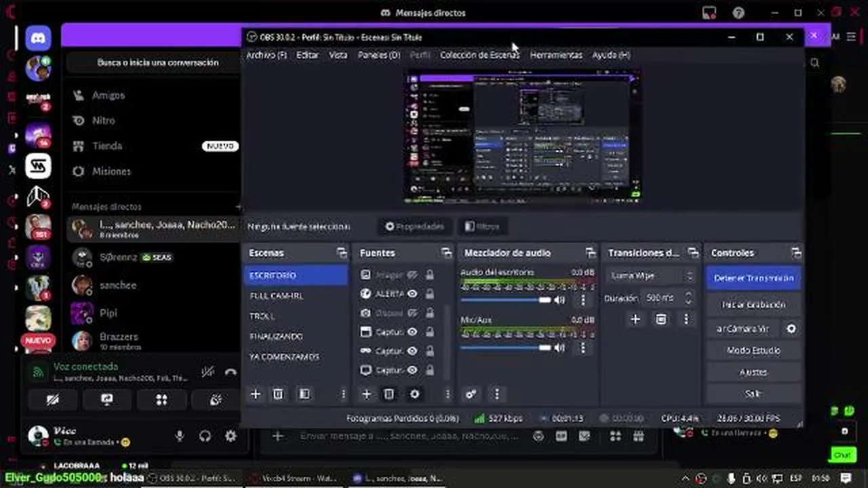
Task: Add a source with the Fuentes plus button
Action: pos(366,394)
